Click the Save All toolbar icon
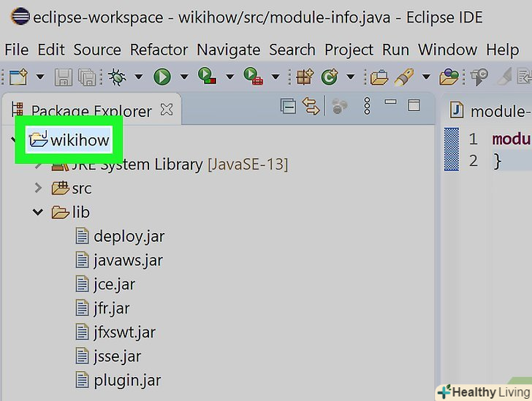This screenshot has width=532, height=401. click(x=88, y=77)
